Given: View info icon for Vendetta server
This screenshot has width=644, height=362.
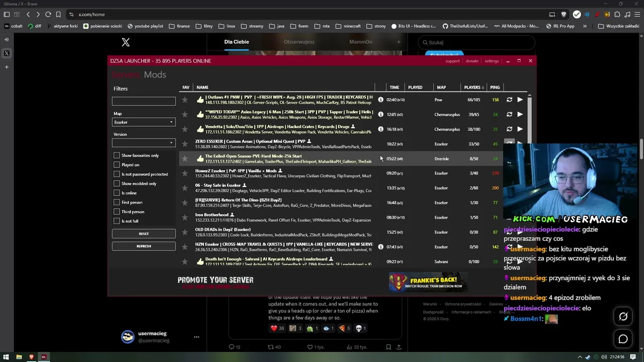Looking at the screenshot, I should click(x=380, y=129).
